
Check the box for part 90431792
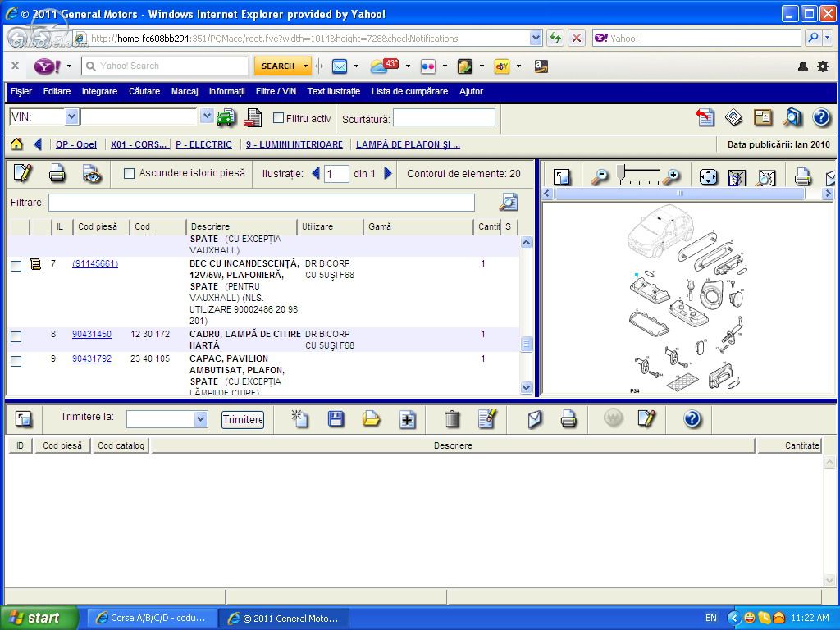click(16, 361)
